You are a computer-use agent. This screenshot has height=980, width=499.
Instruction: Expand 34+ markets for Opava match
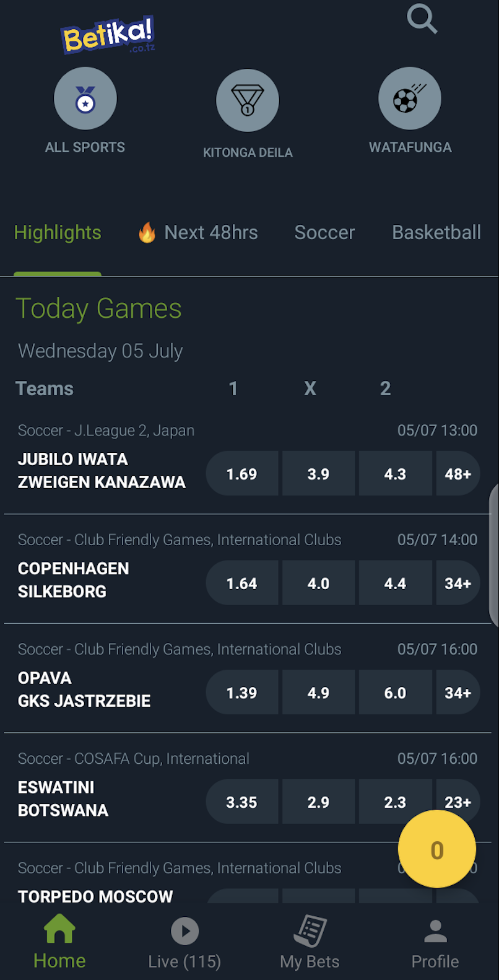[x=458, y=693]
